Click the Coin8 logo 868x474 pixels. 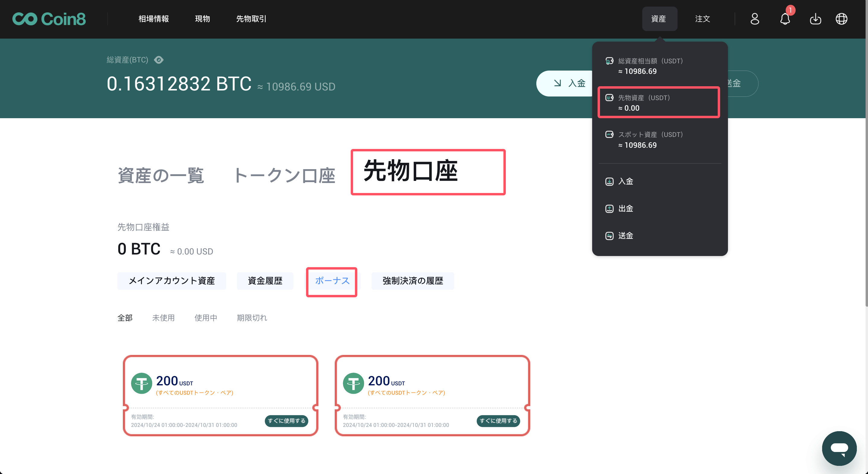49,19
